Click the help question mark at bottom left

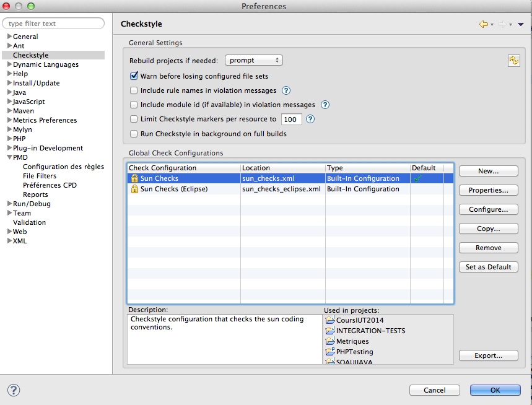(13, 390)
